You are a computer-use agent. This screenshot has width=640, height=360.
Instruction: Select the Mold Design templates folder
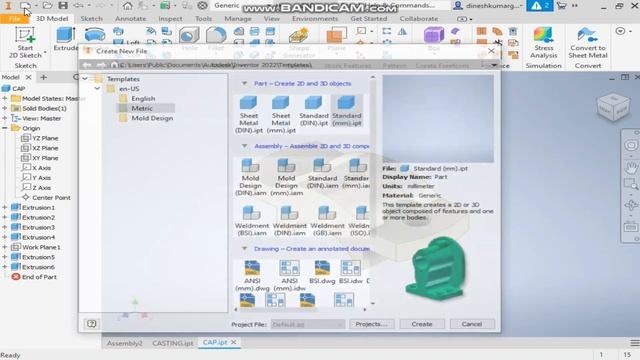pos(152,118)
